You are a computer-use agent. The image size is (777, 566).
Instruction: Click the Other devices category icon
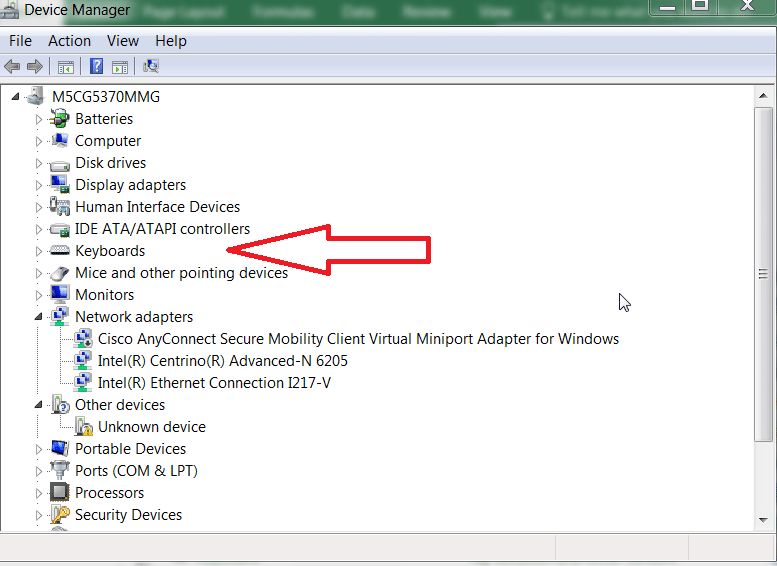(60, 404)
